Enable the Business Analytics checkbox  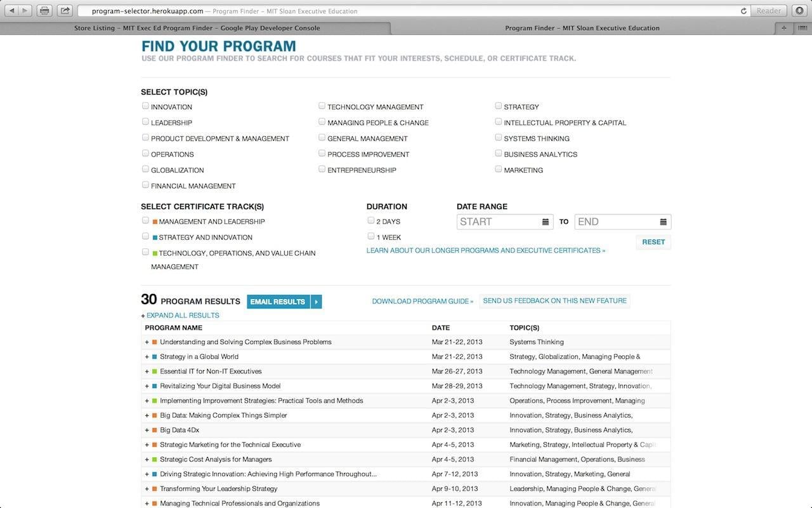(498, 154)
